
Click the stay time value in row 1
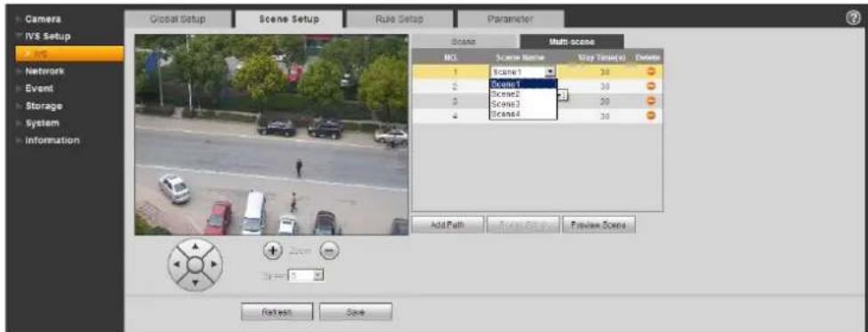coord(605,71)
